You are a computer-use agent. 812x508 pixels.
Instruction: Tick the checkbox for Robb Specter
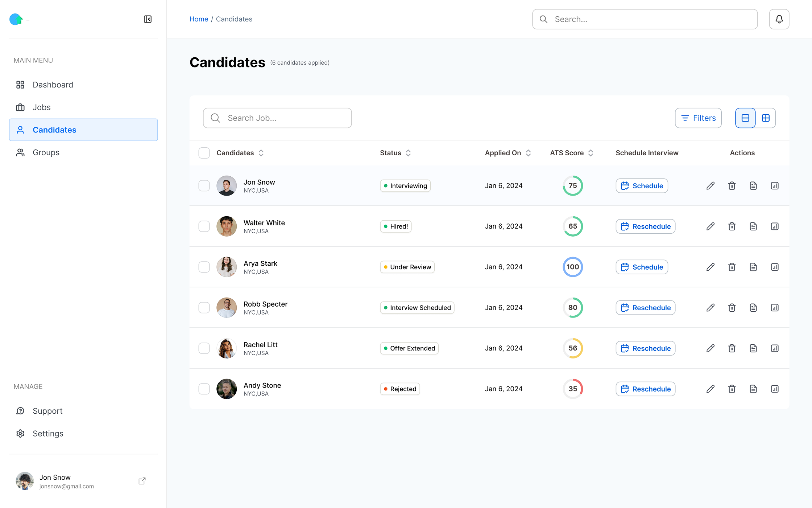[204, 307]
